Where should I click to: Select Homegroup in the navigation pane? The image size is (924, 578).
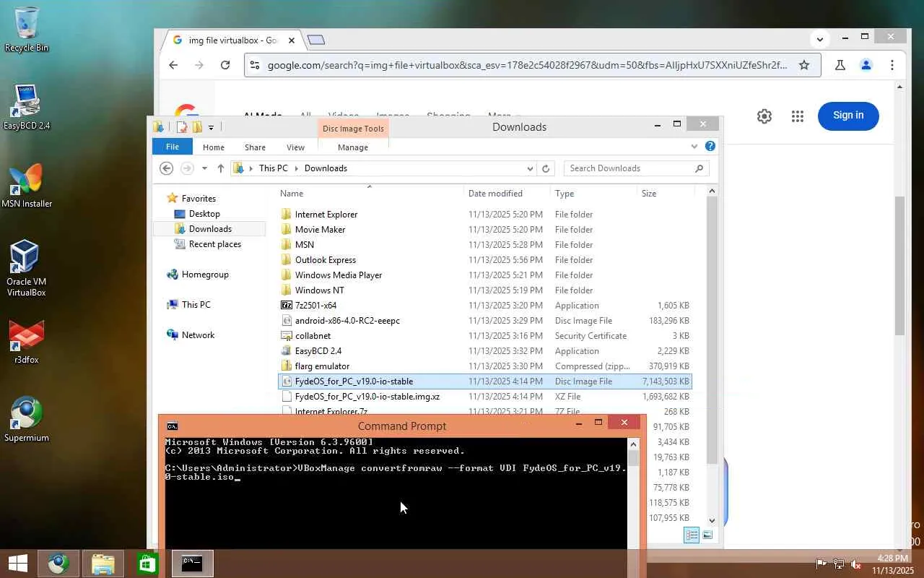click(x=205, y=275)
